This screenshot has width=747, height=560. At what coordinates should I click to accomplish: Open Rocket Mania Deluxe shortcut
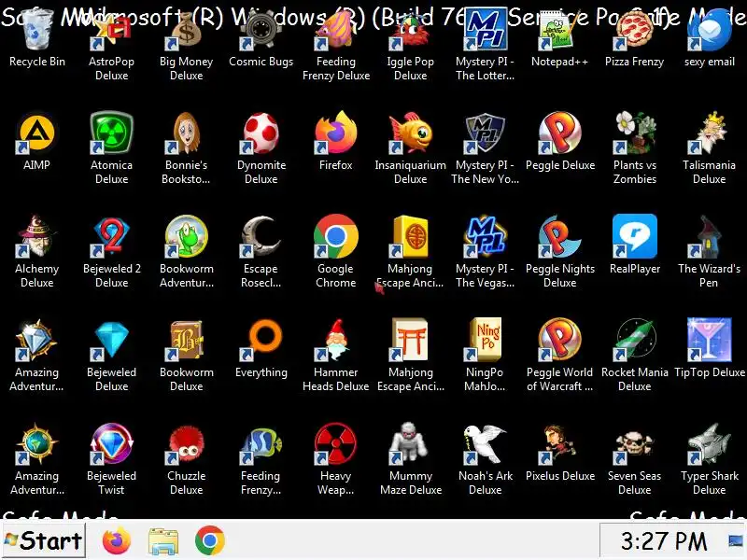tap(635, 340)
